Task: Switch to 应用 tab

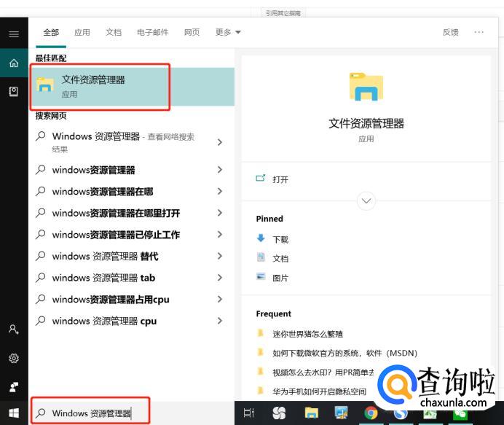Action: coord(82,33)
